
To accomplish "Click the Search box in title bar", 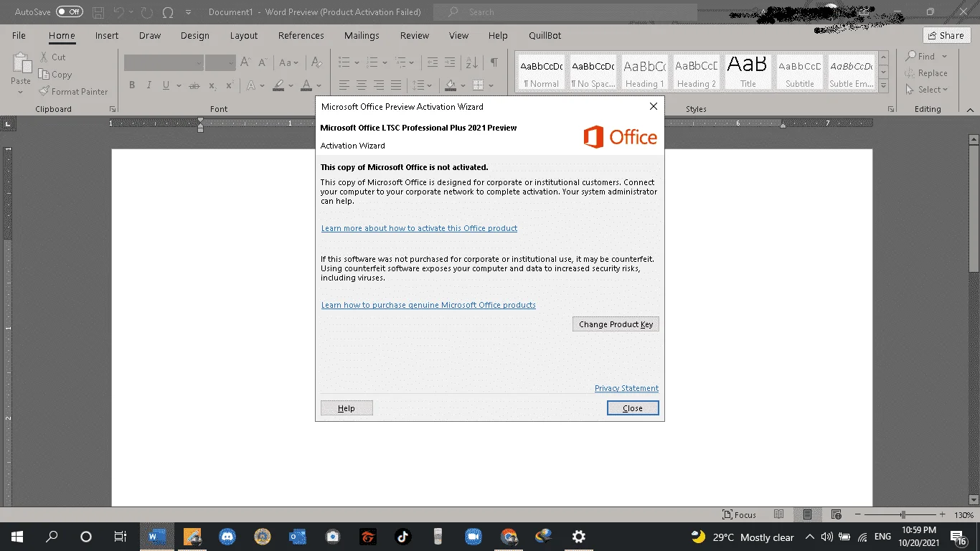I will [565, 12].
